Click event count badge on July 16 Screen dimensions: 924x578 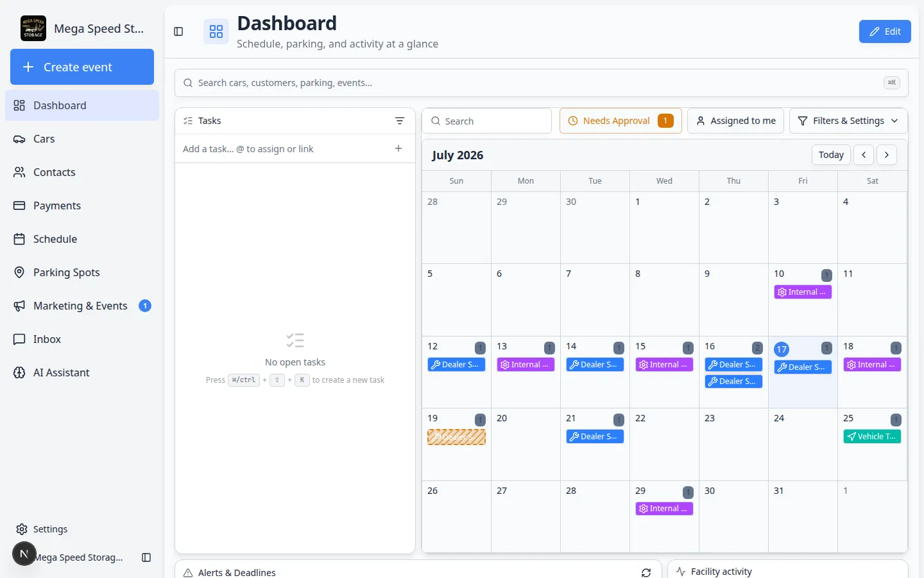pos(757,347)
